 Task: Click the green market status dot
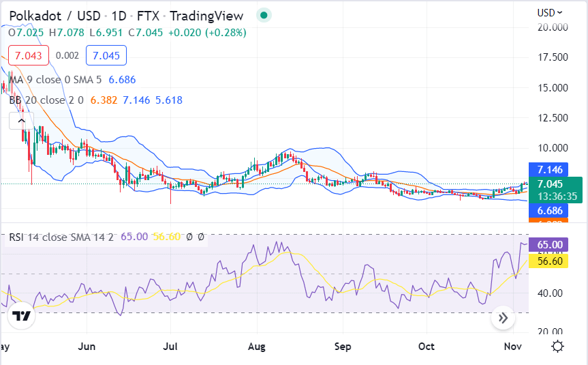[x=264, y=16]
